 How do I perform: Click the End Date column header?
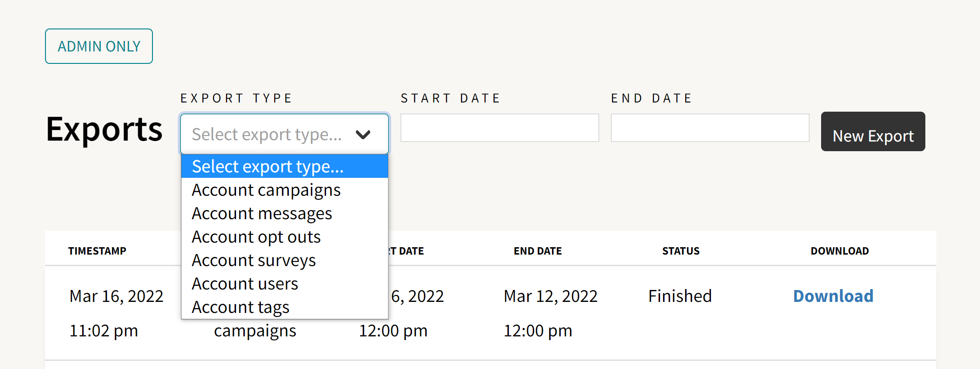[x=538, y=251]
